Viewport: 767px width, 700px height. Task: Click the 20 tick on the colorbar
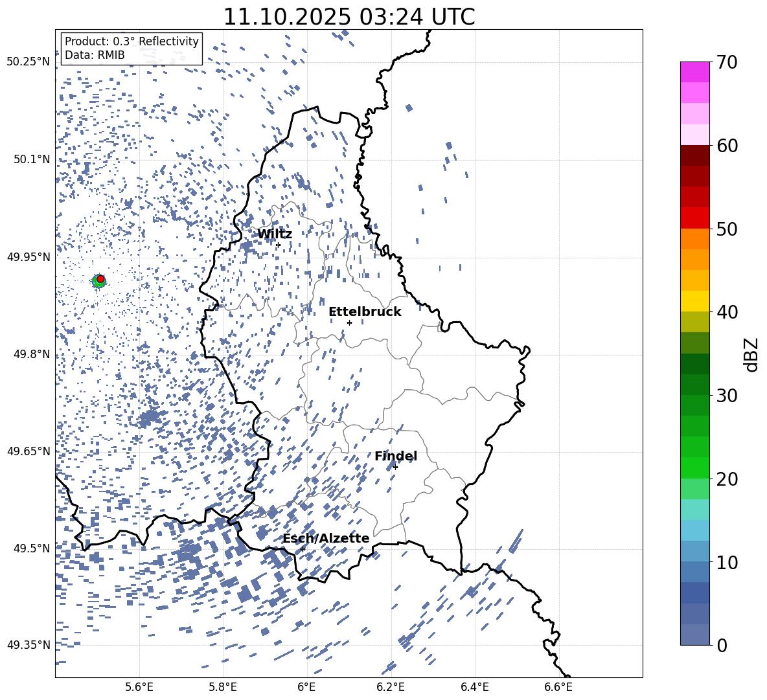[727, 479]
